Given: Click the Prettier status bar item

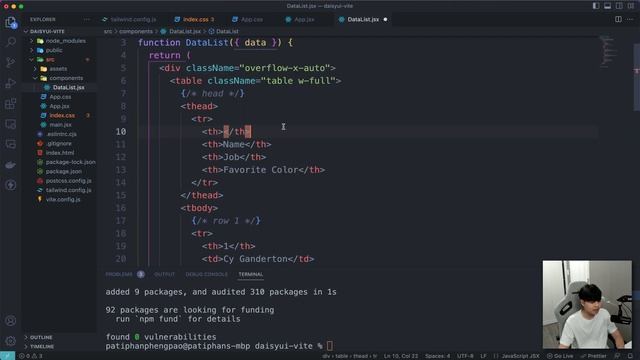Looking at the screenshot, I should click(593, 356).
